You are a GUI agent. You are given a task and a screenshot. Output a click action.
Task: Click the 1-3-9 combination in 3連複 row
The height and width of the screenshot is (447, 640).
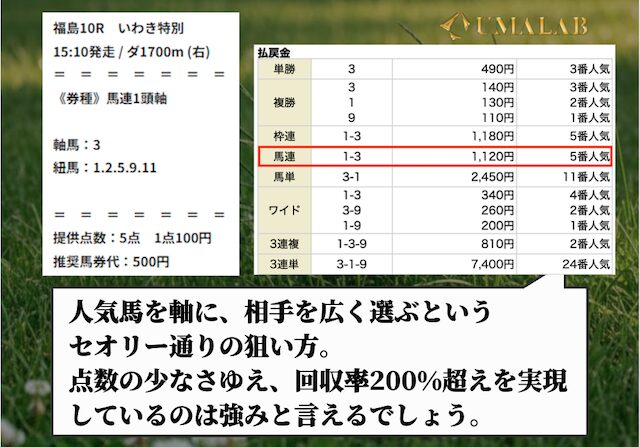coord(351,244)
